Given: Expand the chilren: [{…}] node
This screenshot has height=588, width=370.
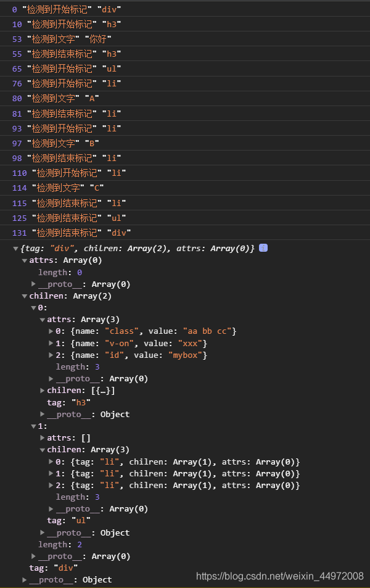Looking at the screenshot, I should click(43, 391).
